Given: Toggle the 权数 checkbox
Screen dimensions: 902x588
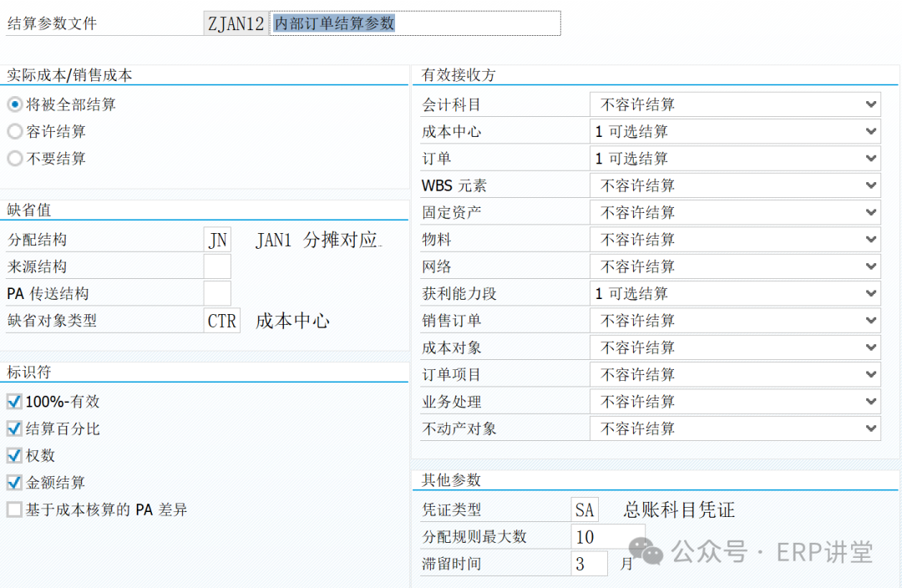Looking at the screenshot, I should pyautogui.click(x=14, y=455).
